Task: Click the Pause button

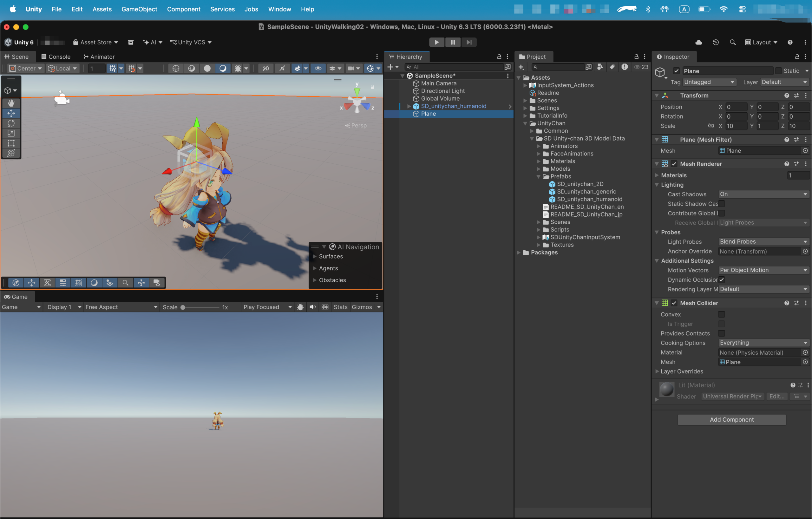Action: 453,42
